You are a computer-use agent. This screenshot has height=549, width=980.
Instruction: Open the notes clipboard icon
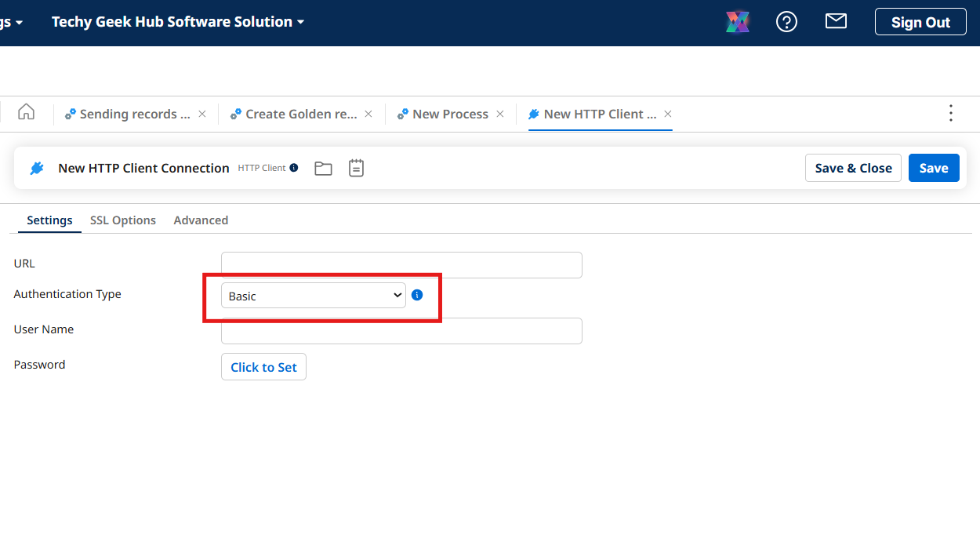coord(356,168)
